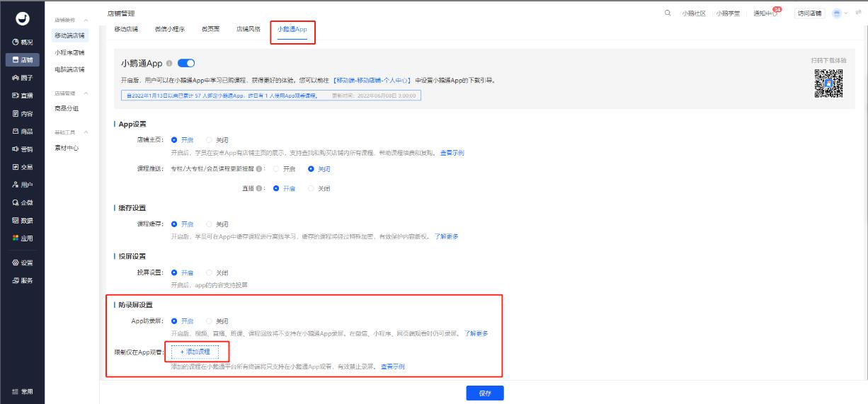Open 服务 service in the sidebar
The image size is (868, 404).
[x=22, y=280]
